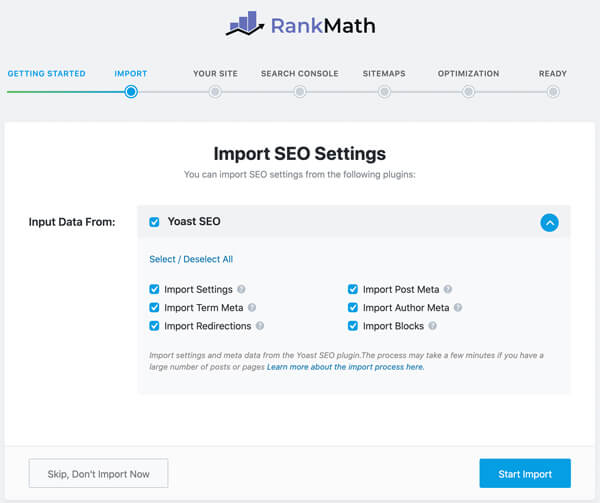Click the Import Redirections label text
600x503 pixels.
(x=208, y=326)
